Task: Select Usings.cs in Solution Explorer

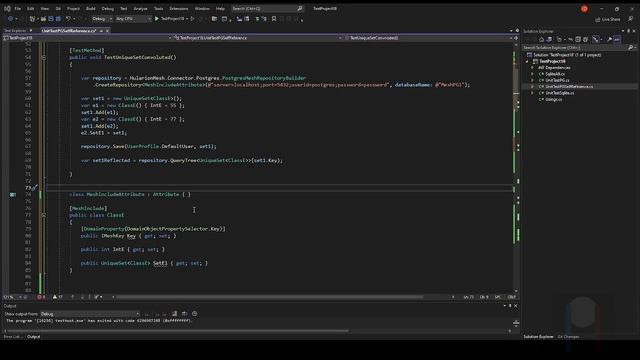Action: coord(553,99)
